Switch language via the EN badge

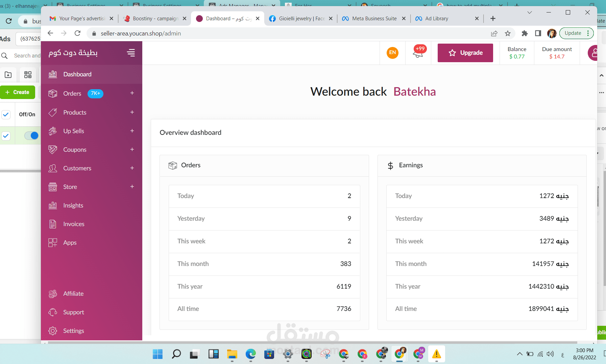(392, 52)
